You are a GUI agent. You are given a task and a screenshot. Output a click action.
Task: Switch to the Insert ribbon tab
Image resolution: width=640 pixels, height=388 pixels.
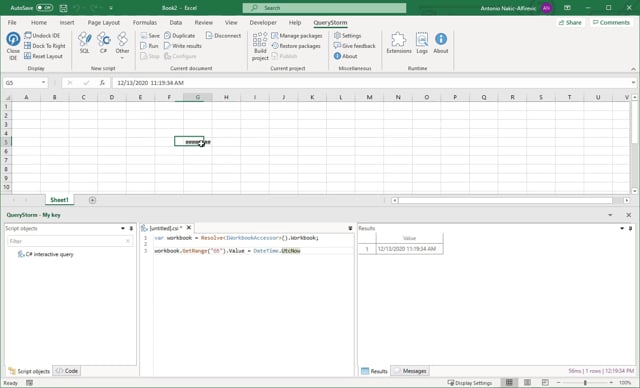click(67, 22)
